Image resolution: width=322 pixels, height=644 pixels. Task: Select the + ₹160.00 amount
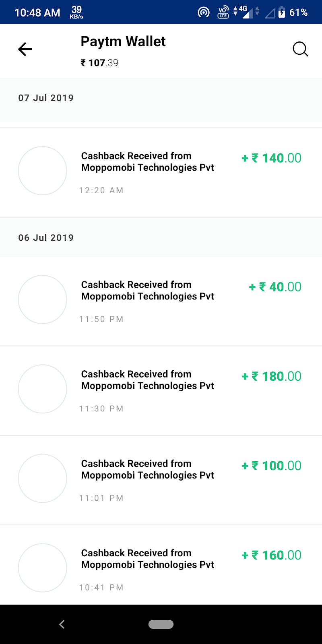pos(272,555)
